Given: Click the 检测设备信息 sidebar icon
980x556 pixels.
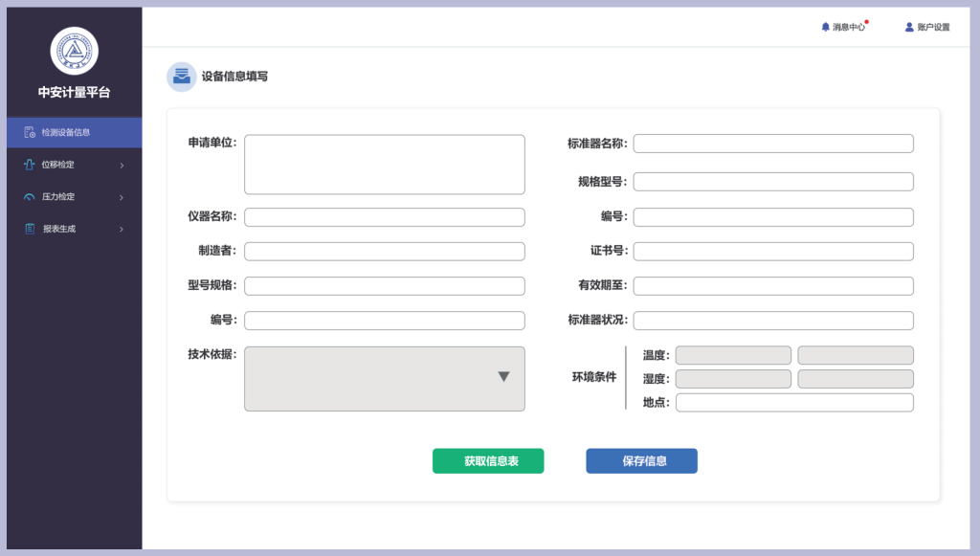Looking at the screenshot, I should (30, 132).
